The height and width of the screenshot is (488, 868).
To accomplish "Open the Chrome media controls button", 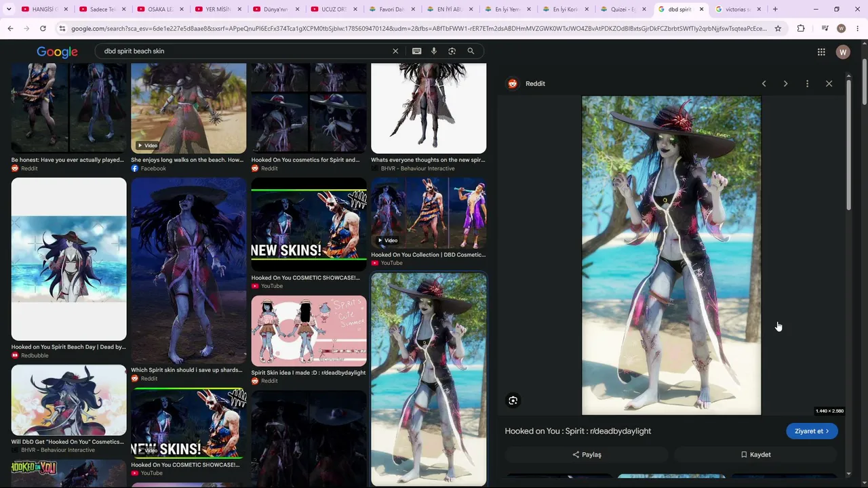I will pyautogui.click(x=825, y=28).
